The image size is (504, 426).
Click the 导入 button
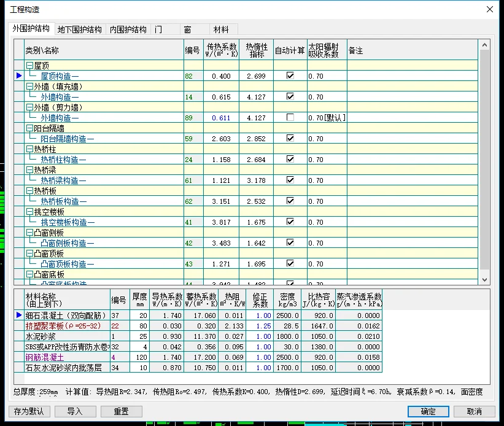[x=75, y=412]
